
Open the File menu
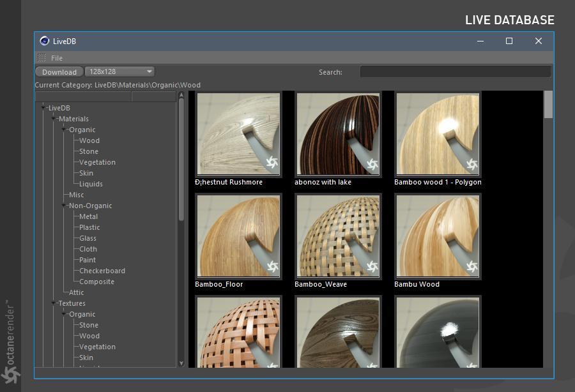(x=57, y=58)
